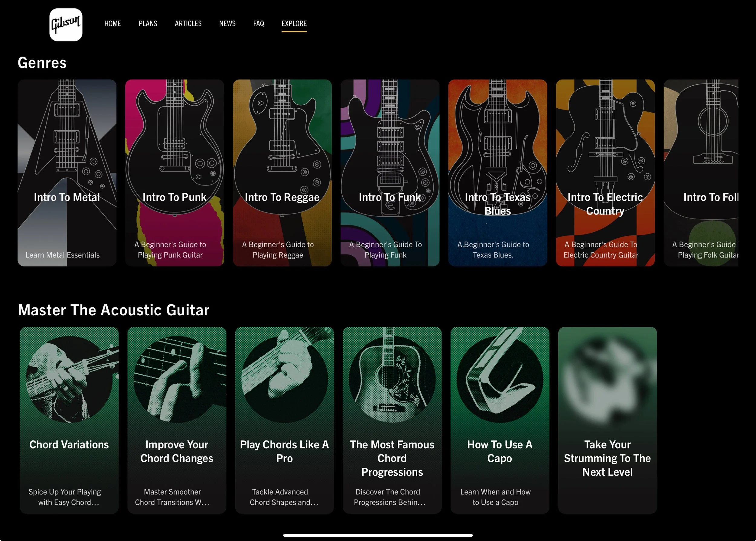Open the Chord Variations lesson
Viewport: 756px width, 541px height.
(69, 420)
